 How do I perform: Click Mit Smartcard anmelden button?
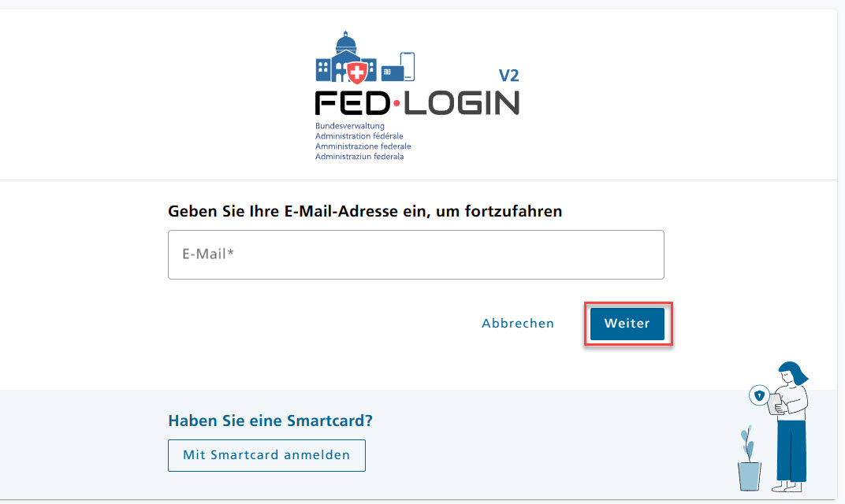[x=266, y=455]
